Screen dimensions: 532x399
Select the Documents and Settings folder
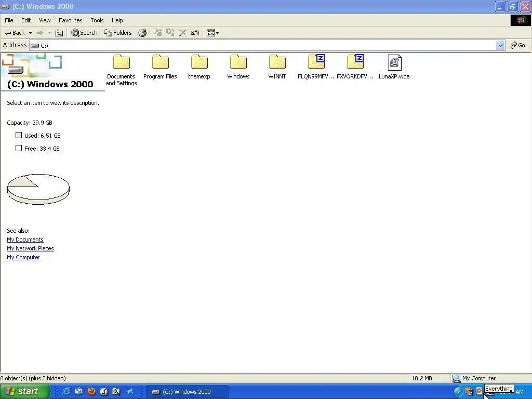click(x=121, y=70)
